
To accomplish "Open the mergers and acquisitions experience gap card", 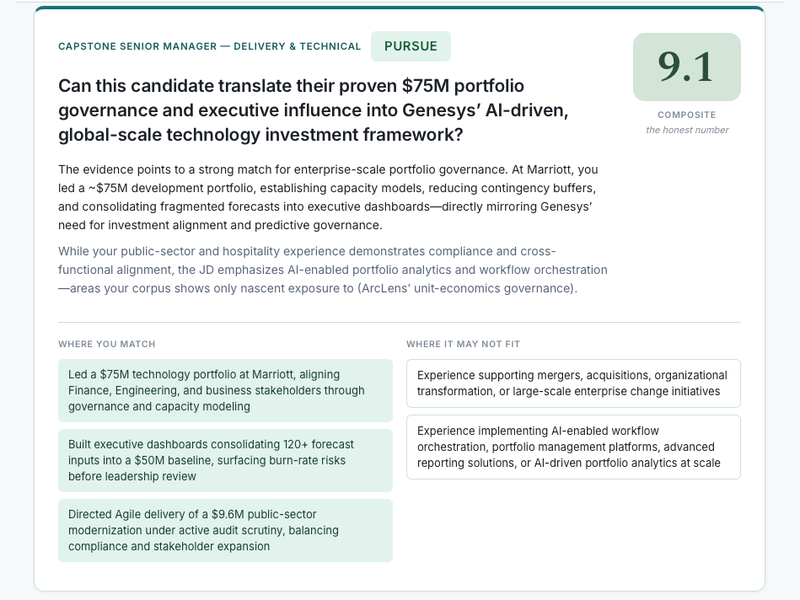I will [x=573, y=383].
